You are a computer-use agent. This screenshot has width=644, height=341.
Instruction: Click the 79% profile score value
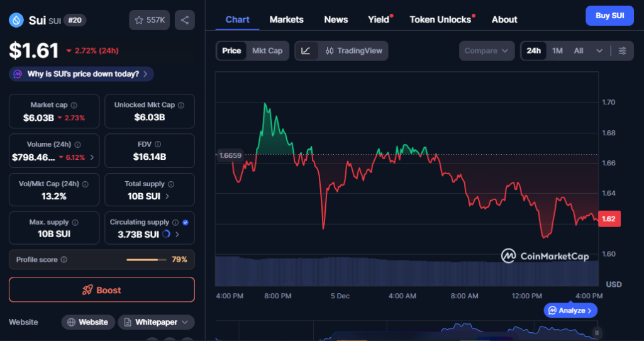pyautogui.click(x=179, y=260)
